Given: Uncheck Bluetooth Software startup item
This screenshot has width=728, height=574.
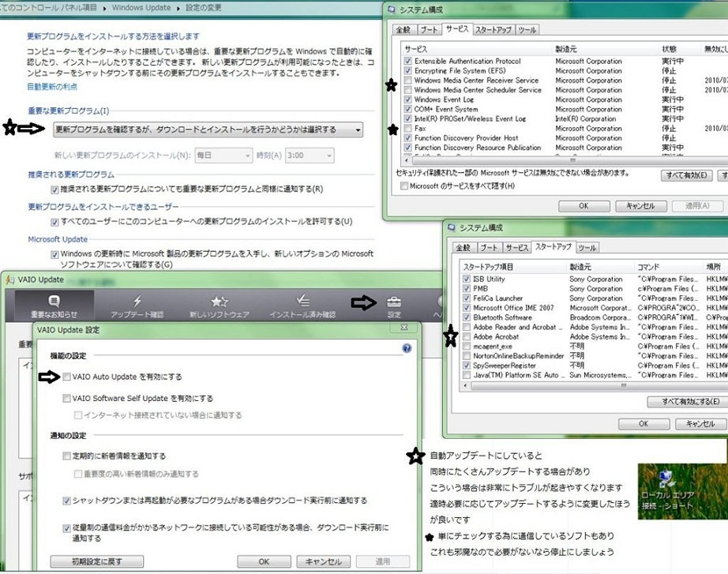Looking at the screenshot, I should pos(467,318).
